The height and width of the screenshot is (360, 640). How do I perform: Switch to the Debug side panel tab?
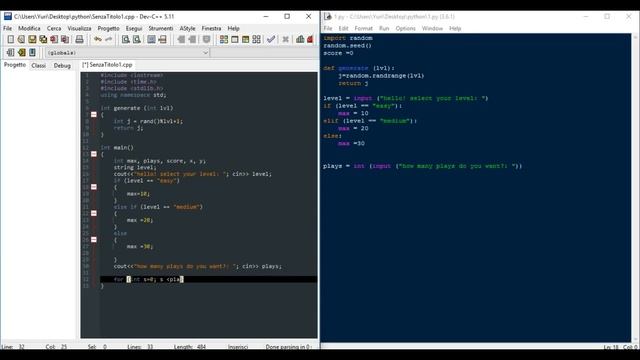(x=62, y=65)
